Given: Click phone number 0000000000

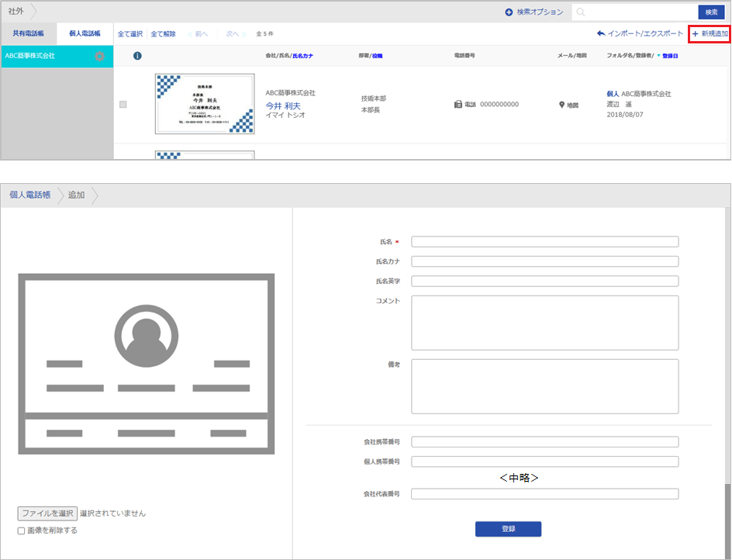Looking at the screenshot, I should pyautogui.click(x=499, y=104).
